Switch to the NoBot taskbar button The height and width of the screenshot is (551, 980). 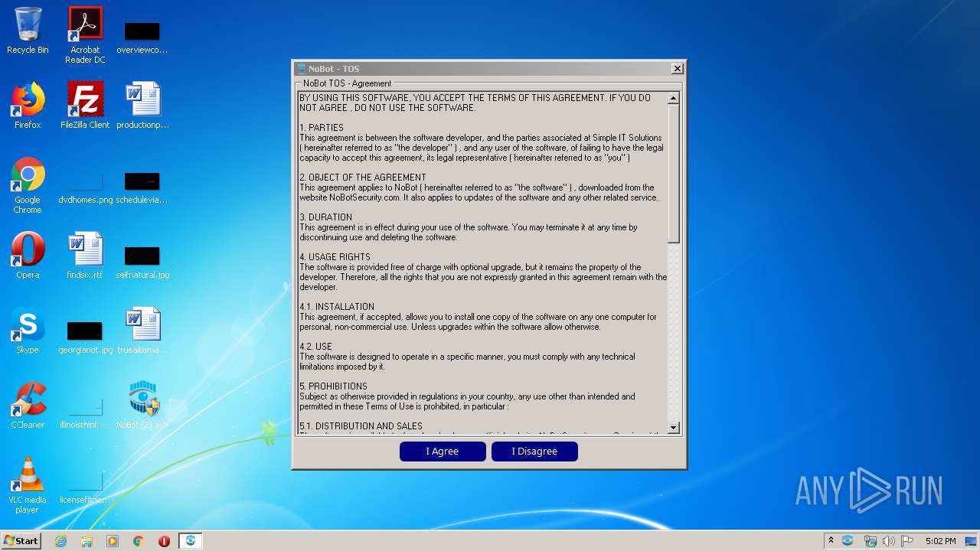point(191,541)
